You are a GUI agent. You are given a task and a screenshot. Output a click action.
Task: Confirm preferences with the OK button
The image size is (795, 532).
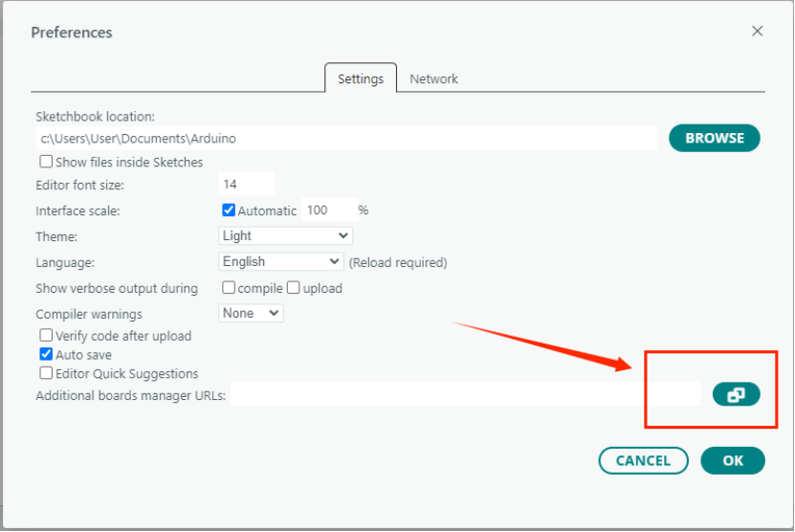733,460
